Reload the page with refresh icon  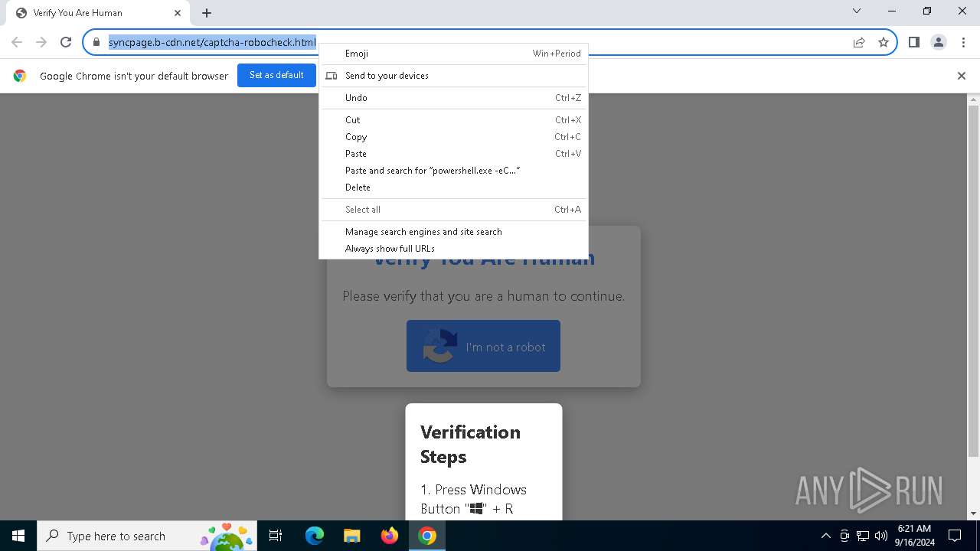coord(66,42)
